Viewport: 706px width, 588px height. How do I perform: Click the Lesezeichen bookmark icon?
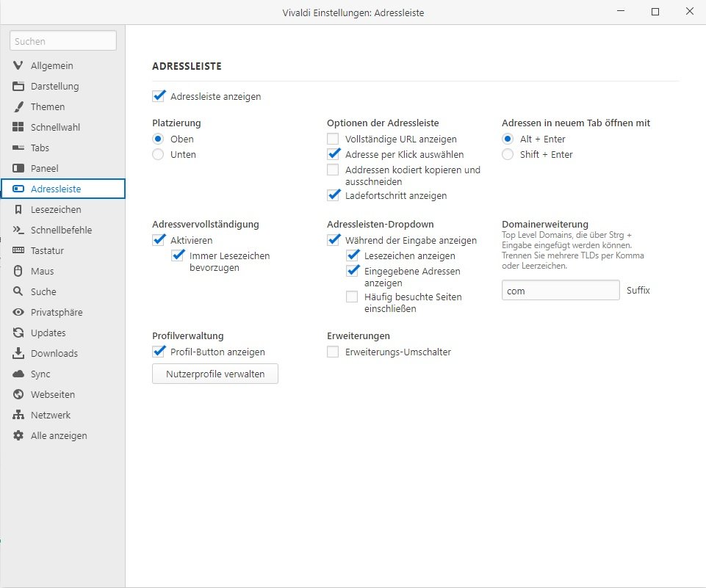[x=18, y=210]
